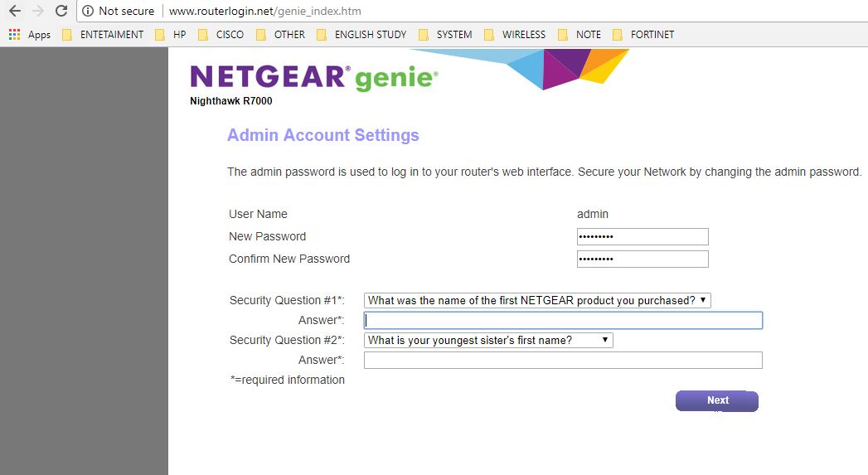Expand the Security Question #1 dropdown
The width and height of the screenshot is (868, 475).
tap(537, 300)
